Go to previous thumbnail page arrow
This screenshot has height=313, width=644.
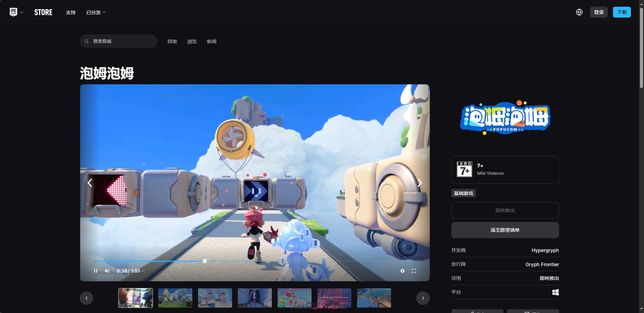pos(87,298)
